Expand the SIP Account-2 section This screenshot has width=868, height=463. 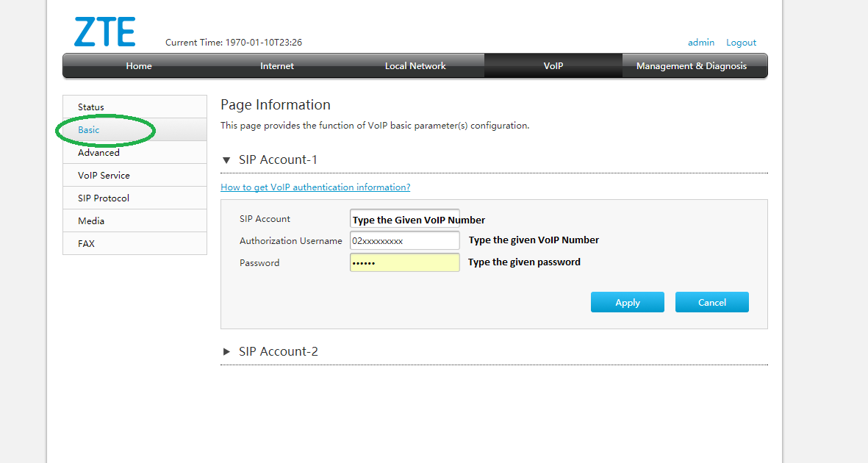(226, 352)
